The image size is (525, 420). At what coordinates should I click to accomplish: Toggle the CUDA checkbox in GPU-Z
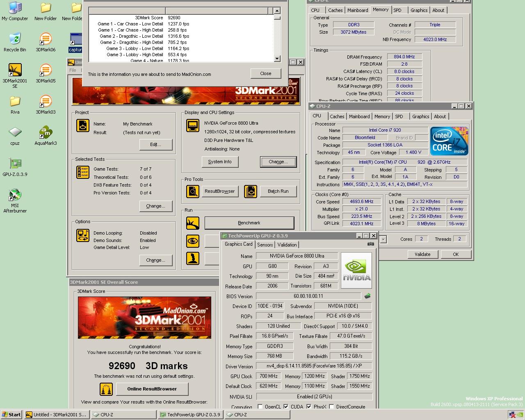(x=286, y=407)
